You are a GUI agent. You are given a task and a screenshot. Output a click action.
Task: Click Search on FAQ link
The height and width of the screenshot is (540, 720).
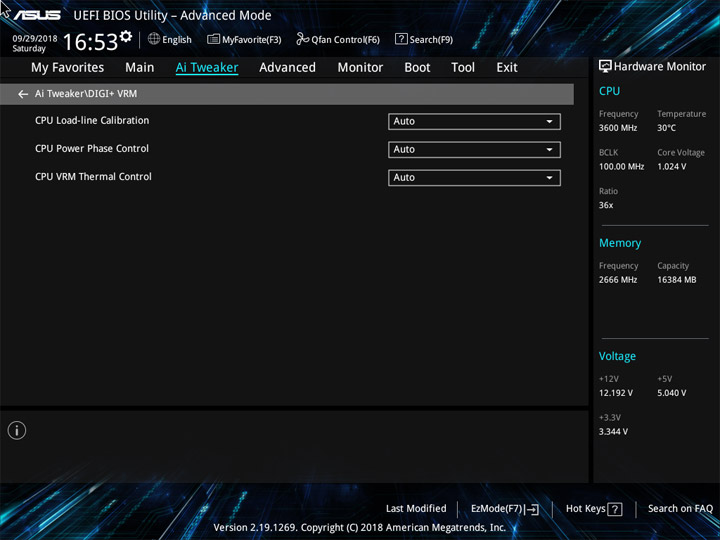click(x=681, y=509)
